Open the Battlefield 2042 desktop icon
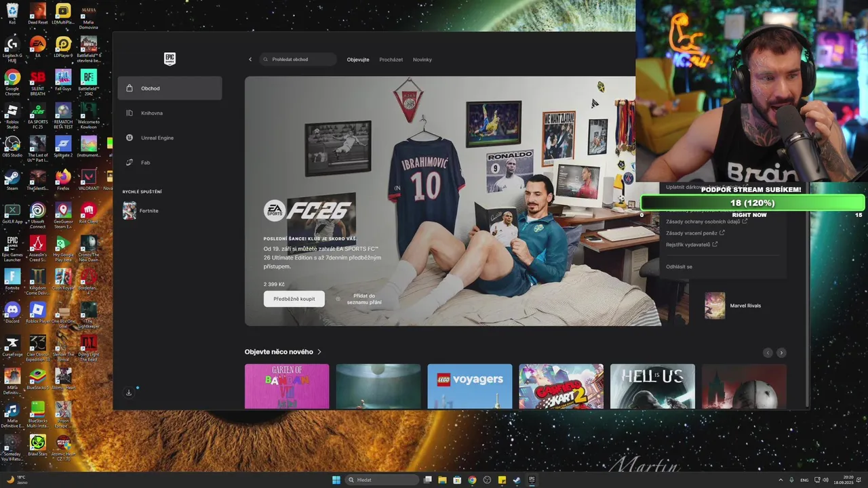 click(x=89, y=83)
